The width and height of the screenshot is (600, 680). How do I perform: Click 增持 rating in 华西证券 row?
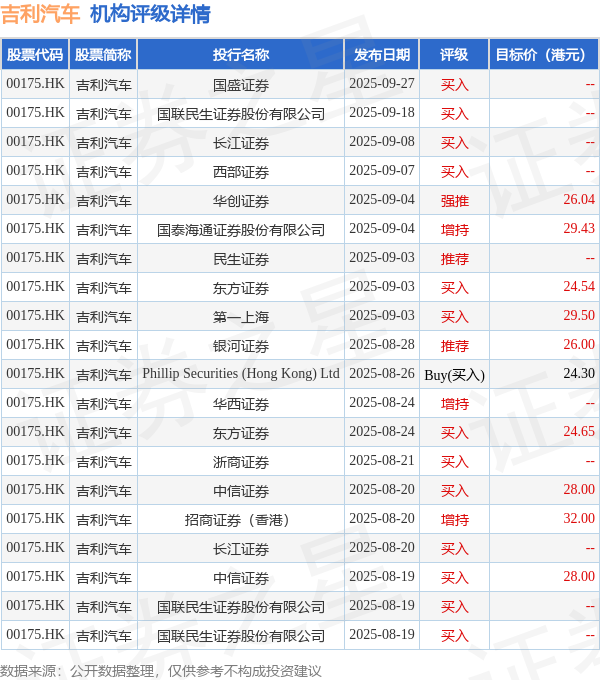(x=455, y=404)
